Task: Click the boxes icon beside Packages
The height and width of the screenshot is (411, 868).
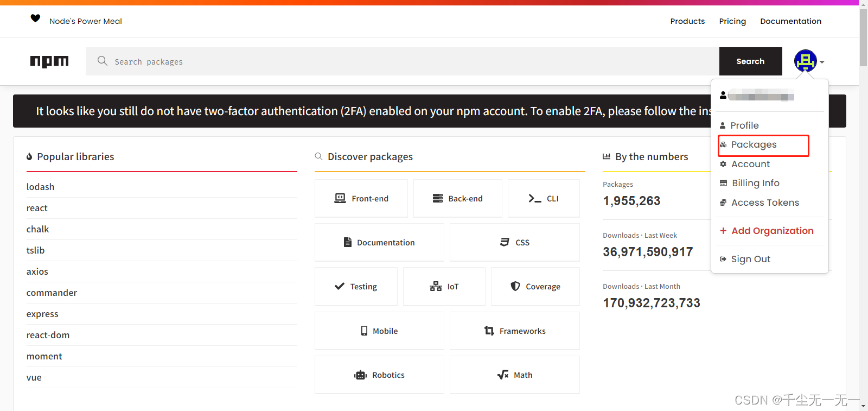Action: (723, 144)
